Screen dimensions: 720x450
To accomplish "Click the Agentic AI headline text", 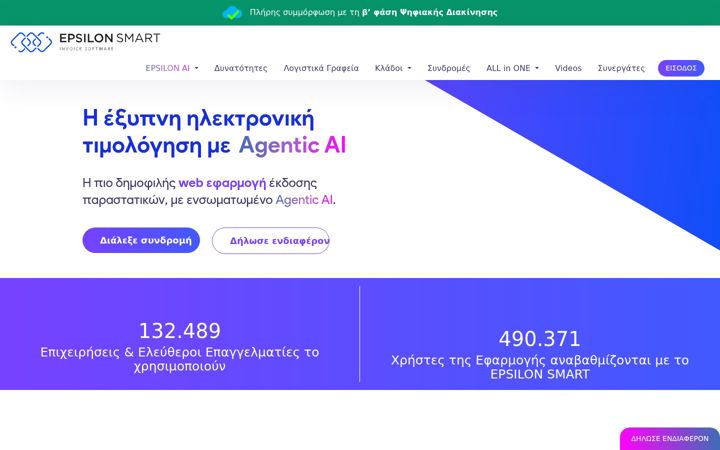I will coord(292,145).
